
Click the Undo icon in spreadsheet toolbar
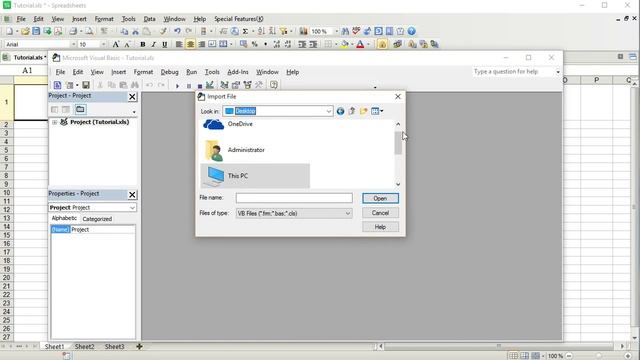click(x=177, y=31)
